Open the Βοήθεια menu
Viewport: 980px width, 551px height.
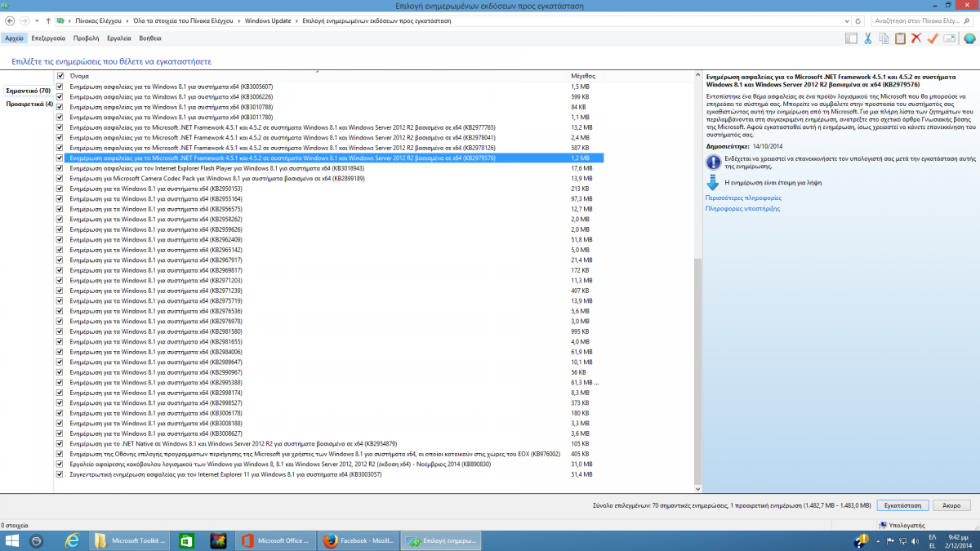[x=150, y=38]
